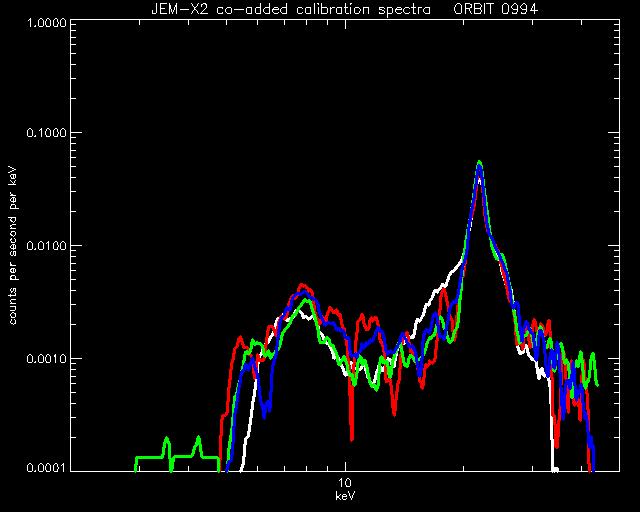Click the y-axis label '0.1000'

pyautogui.click(x=46, y=133)
